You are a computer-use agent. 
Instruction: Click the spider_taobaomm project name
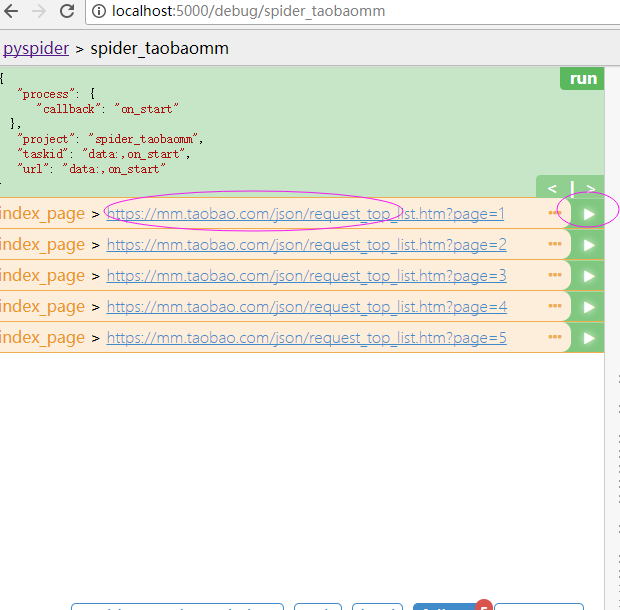click(159, 49)
